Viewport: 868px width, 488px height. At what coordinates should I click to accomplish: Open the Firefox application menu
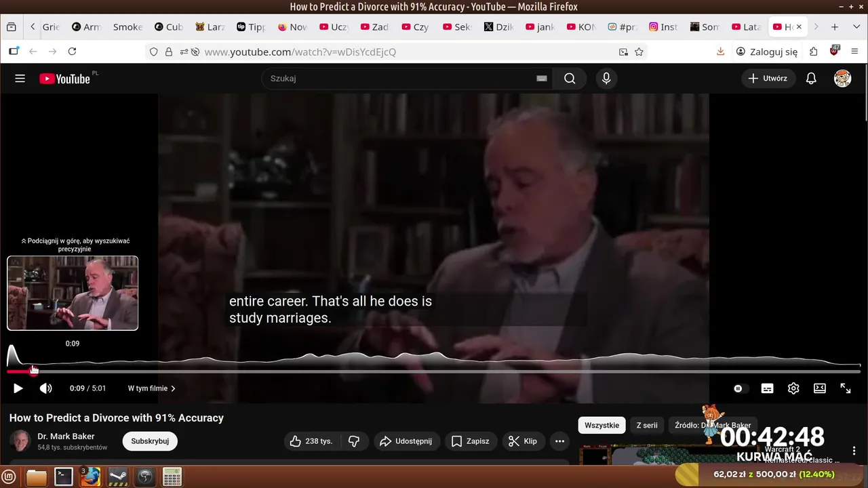tap(855, 52)
